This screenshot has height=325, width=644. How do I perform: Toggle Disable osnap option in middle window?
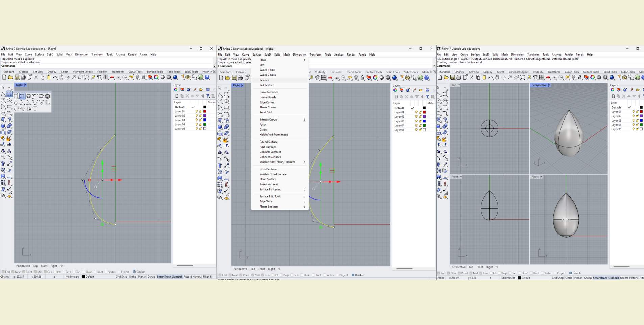(353, 275)
